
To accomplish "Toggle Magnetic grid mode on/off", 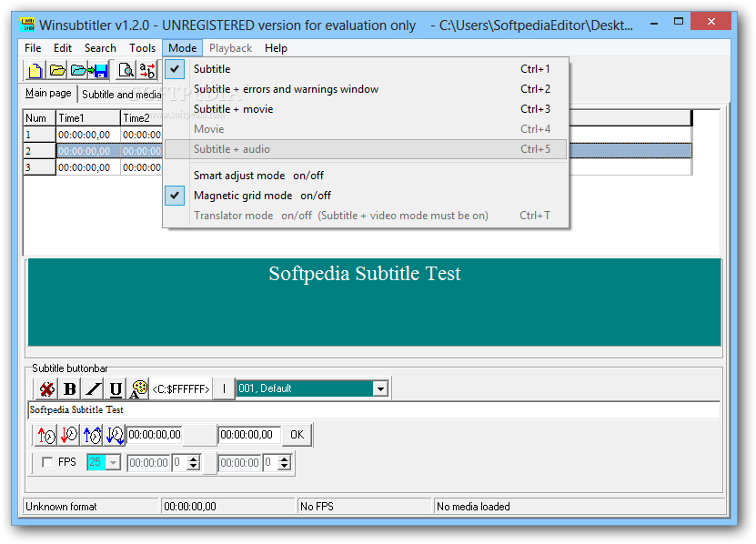I will pyautogui.click(x=367, y=196).
